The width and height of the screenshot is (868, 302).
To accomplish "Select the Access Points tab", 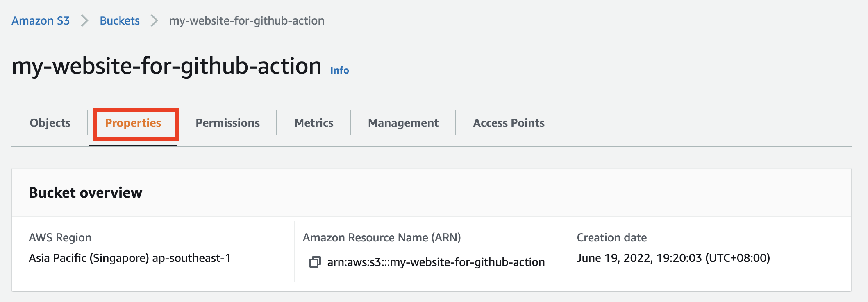I will click(509, 123).
